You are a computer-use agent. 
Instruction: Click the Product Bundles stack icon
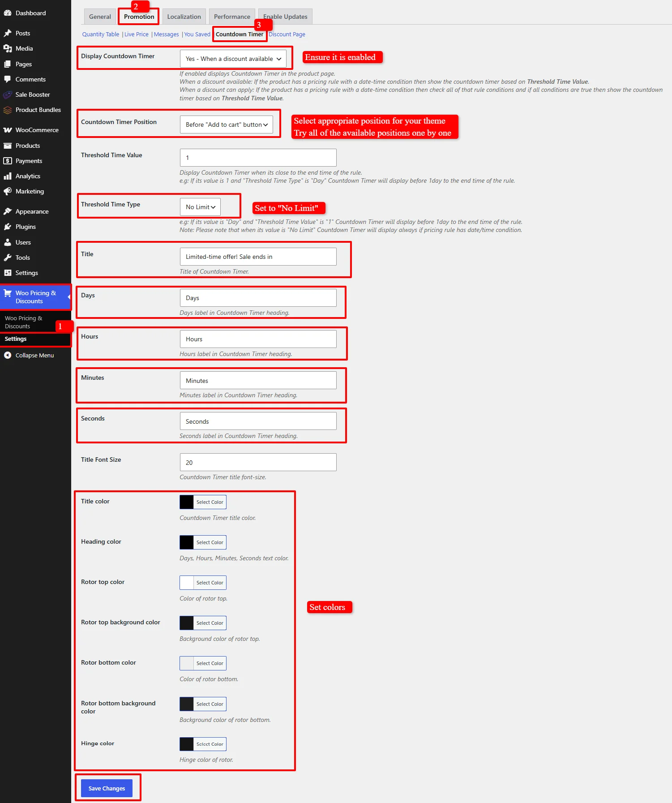(x=8, y=110)
